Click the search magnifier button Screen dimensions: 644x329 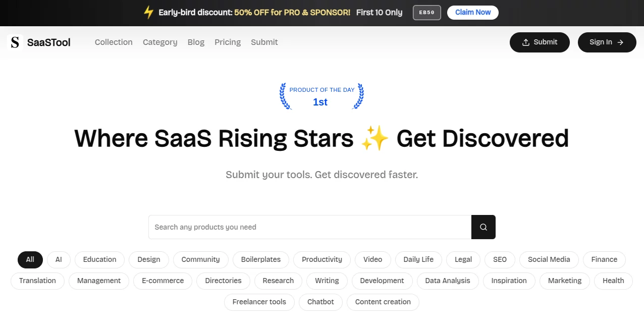(483, 227)
